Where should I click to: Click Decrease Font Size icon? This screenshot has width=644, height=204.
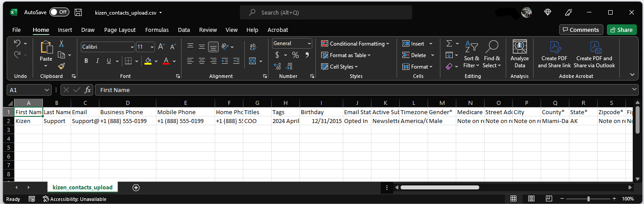tap(173, 46)
